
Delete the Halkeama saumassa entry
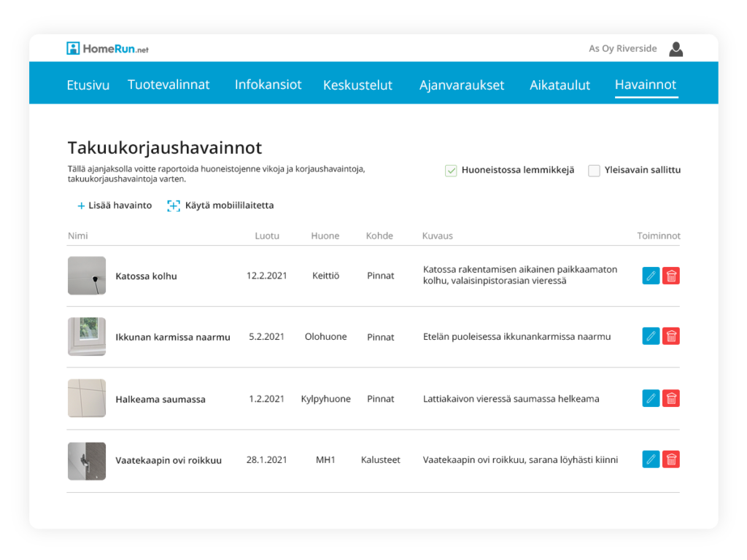click(x=671, y=398)
